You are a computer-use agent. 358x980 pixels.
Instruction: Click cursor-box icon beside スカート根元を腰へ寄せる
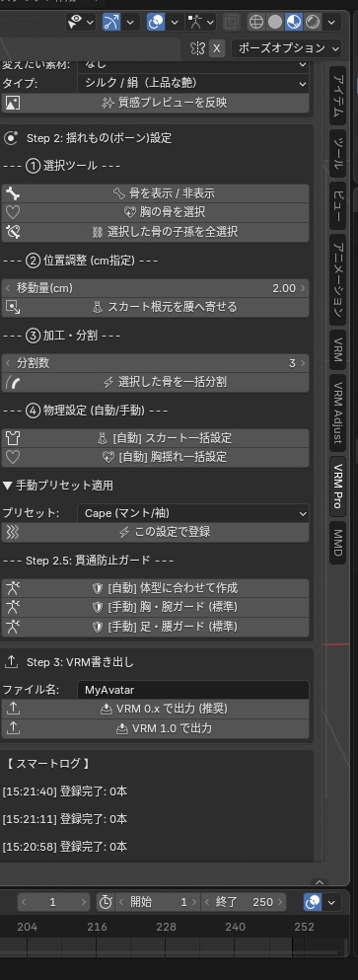pos(13,307)
